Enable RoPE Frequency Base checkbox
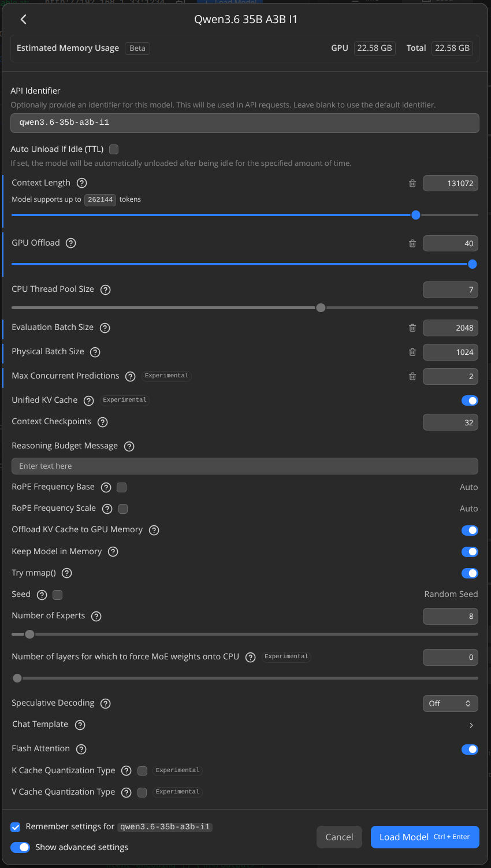Screen dimensions: 491x868 pyautogui.click(x=122, y=487)
